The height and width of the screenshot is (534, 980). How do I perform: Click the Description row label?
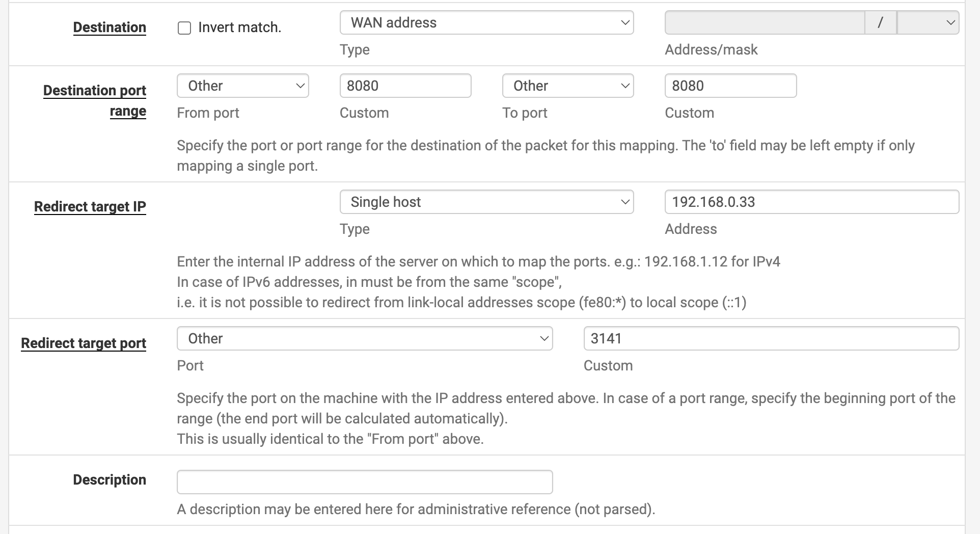108,479
